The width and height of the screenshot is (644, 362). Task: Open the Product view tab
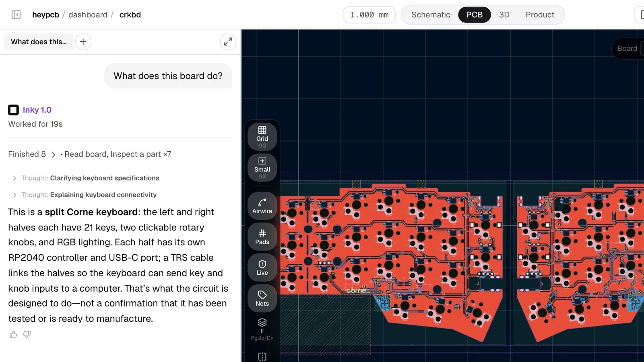pyautogui.click(x=540, y=15)
